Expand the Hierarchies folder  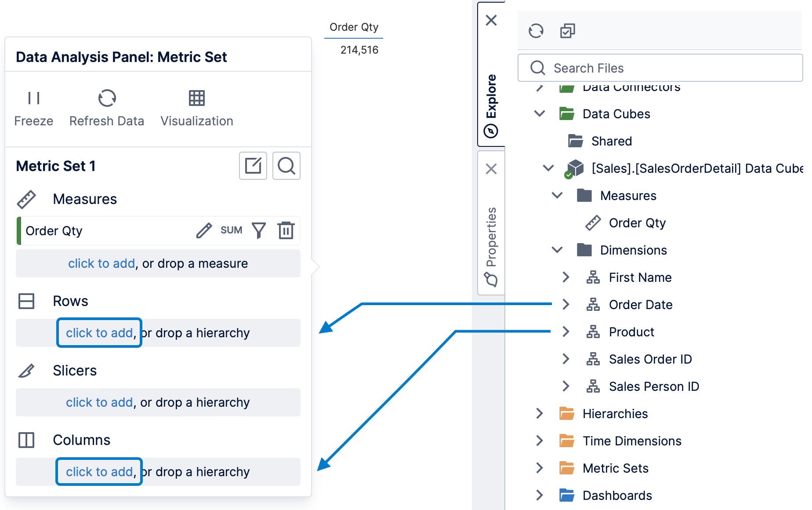540,414
